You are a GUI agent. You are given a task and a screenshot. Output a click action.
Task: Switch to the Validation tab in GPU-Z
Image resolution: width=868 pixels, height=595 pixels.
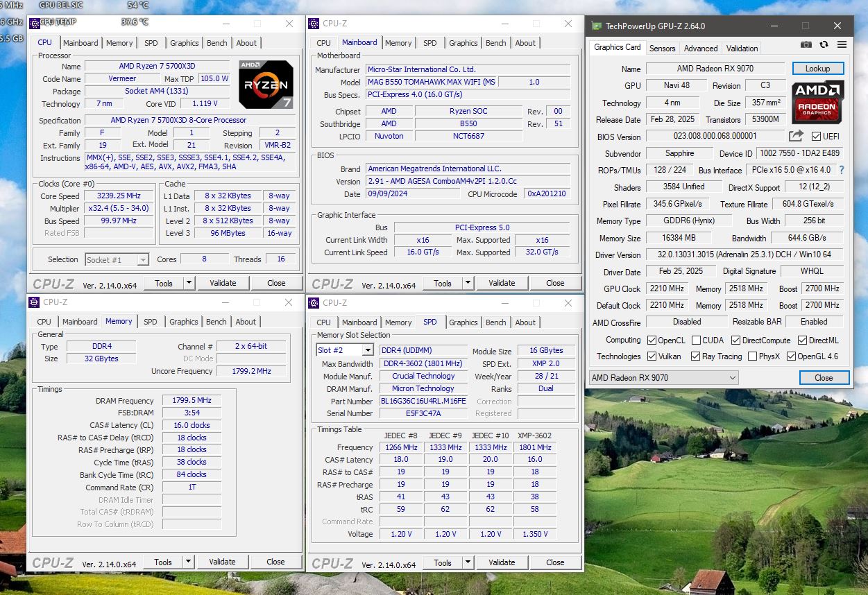point(742,49)
